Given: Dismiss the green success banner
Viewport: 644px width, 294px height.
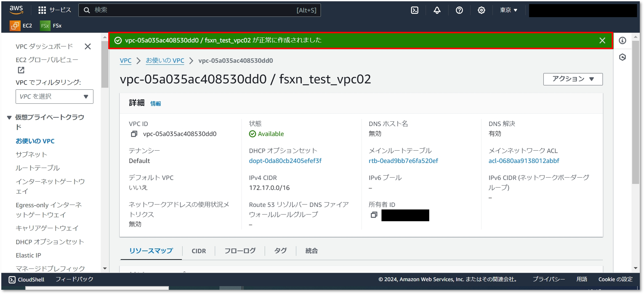Looking at the screenshot, I should [x=602, y=40].
